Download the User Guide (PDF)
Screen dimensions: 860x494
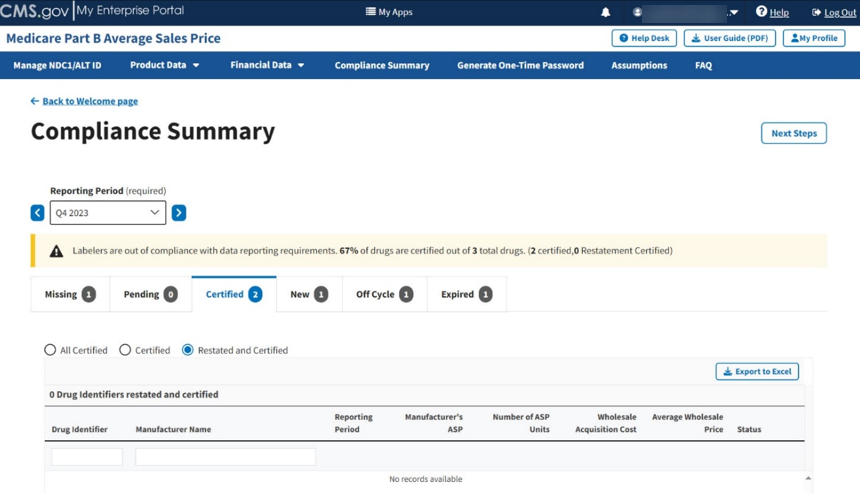click(729, 38)
